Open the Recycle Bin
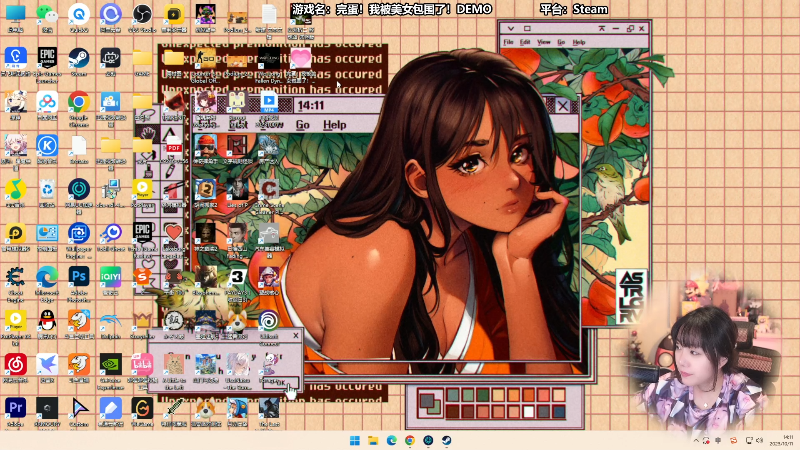The image size is (800, 450). point(47,189)
